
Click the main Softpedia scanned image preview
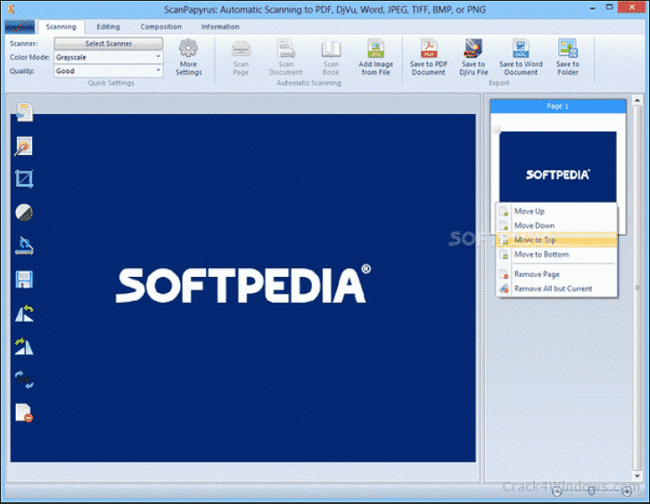coord(243,288)
